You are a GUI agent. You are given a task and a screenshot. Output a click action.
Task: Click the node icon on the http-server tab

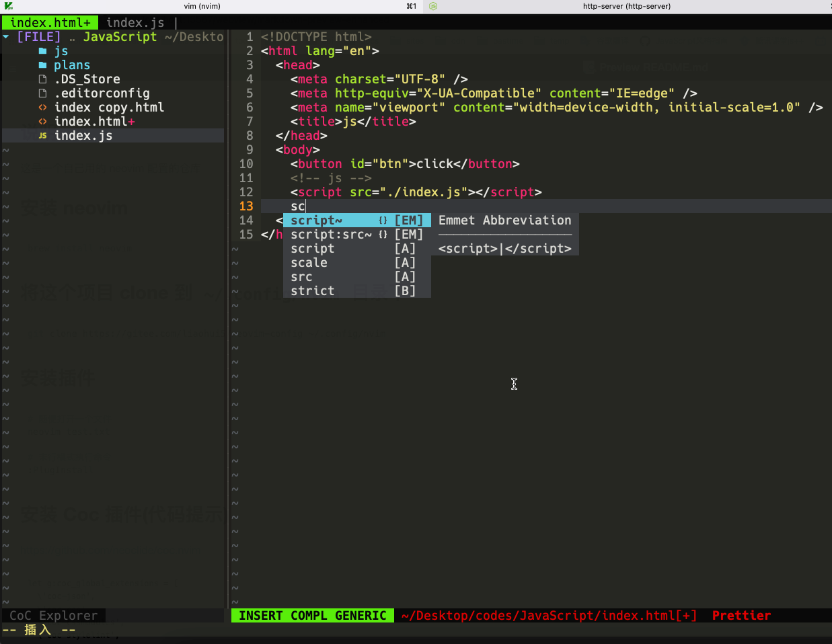click(x=433, y=6)
